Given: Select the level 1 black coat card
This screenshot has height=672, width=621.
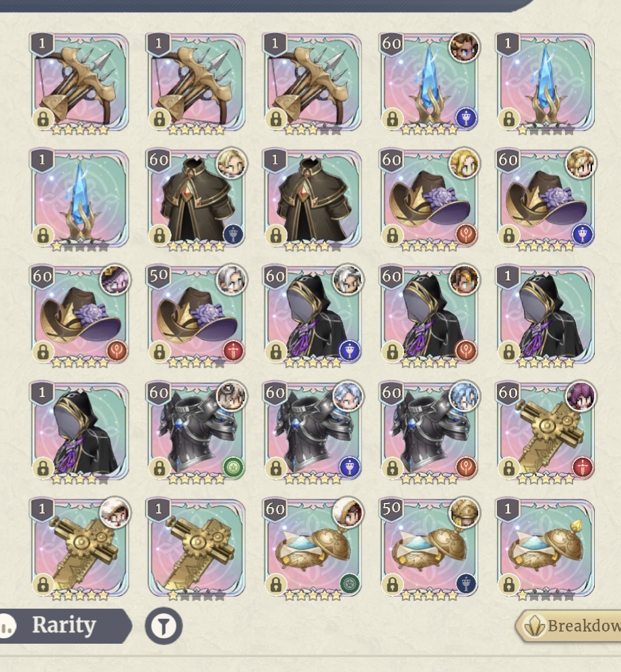Looking at the screenshot, I should 313,200.
